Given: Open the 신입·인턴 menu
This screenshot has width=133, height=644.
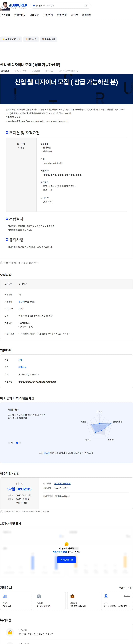Looking at the screenshot, I should coord(48,15).
